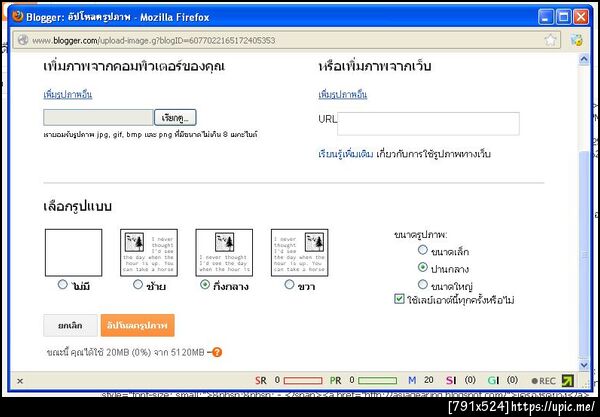Click the 'เรียกดู..' browse button
The image size is (600, 417).
tap(175, 118)
